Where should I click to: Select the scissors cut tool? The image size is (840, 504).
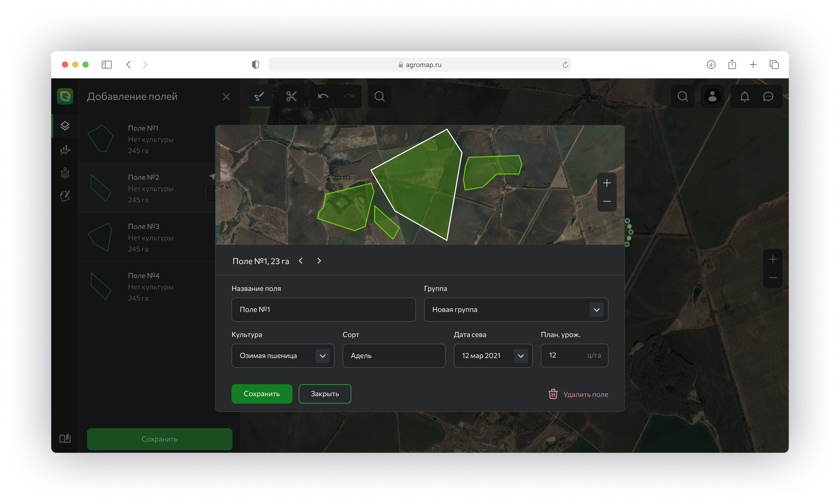291,97
